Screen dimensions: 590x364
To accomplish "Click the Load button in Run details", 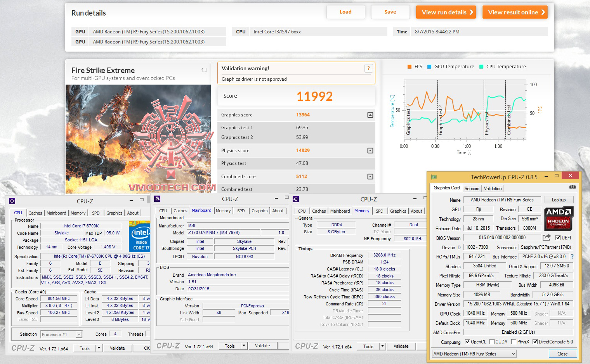I will point(345,12).
